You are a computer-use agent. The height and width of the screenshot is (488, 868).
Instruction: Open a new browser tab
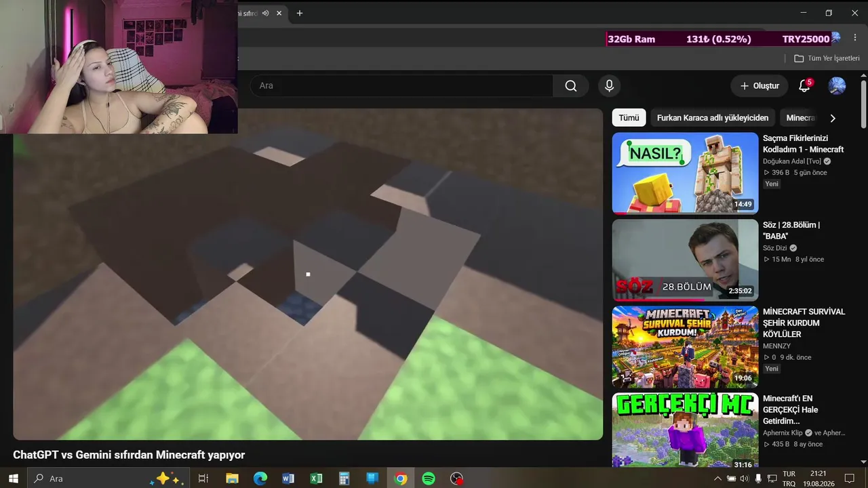[300, 13]
